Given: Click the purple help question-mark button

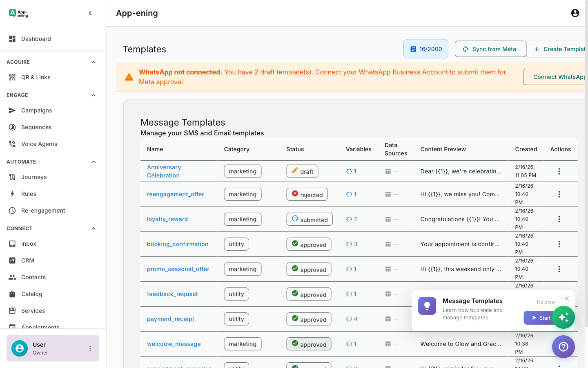Looking at the screenshot, I should [x=563, y=346].
